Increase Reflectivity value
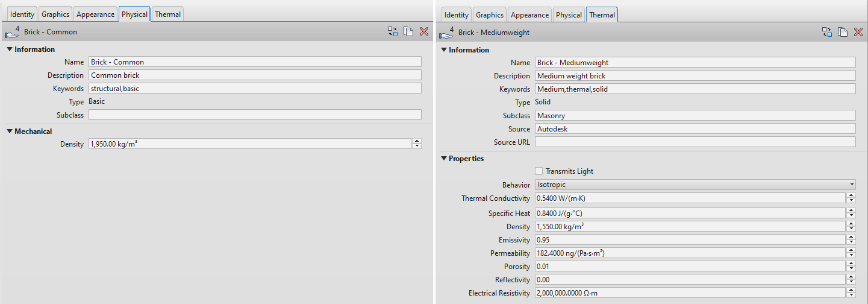The image size is (868, 304). click(851, 277)
